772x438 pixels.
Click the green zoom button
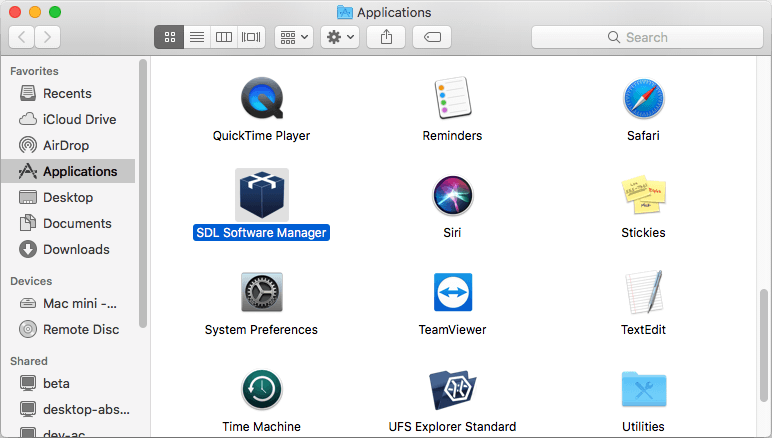[55, 12]
